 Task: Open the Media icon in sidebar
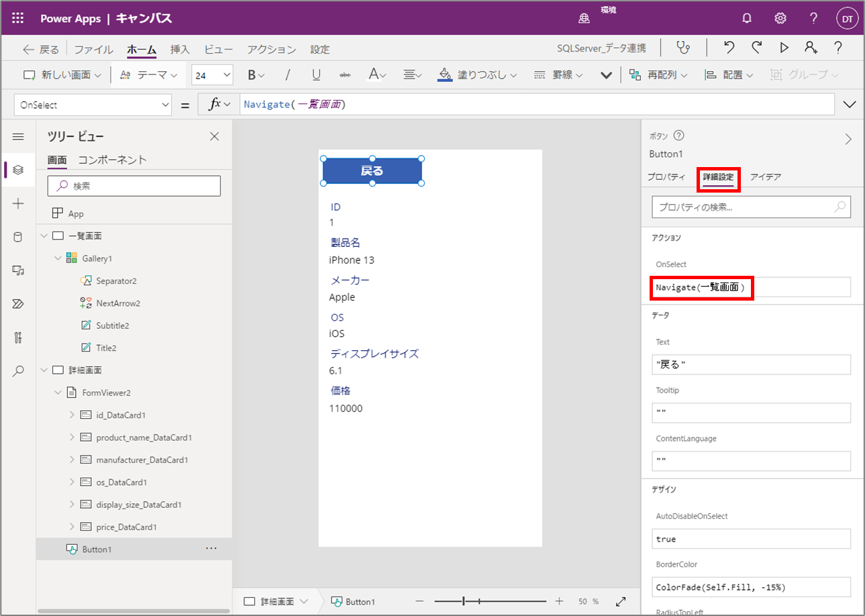point(18,270)
